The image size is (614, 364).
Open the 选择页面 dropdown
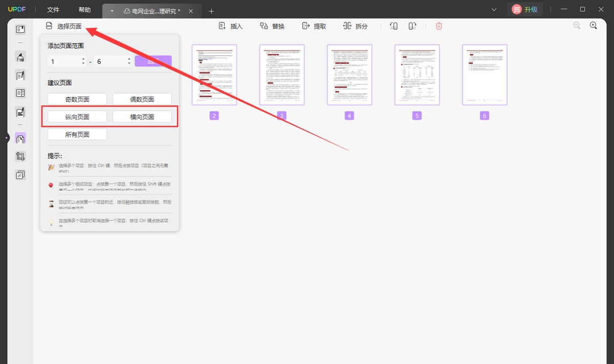tap(63, 26)
